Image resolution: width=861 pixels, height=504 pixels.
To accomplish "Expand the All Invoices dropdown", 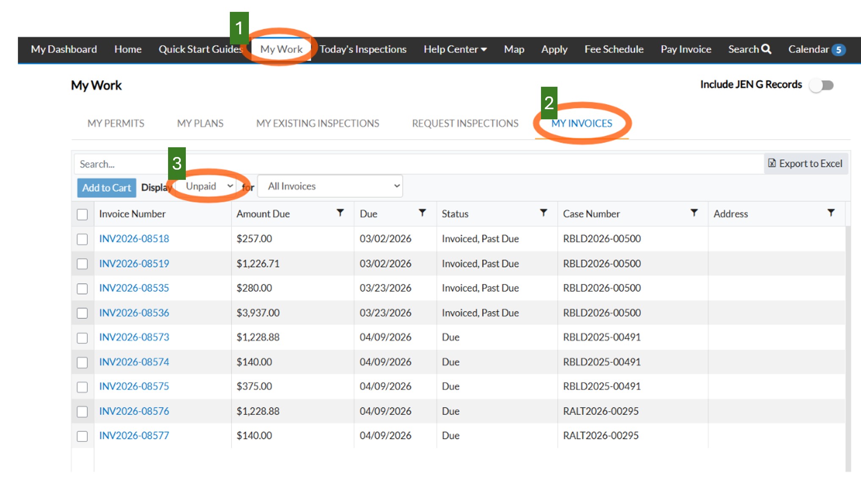I will (x=330, y=186).
